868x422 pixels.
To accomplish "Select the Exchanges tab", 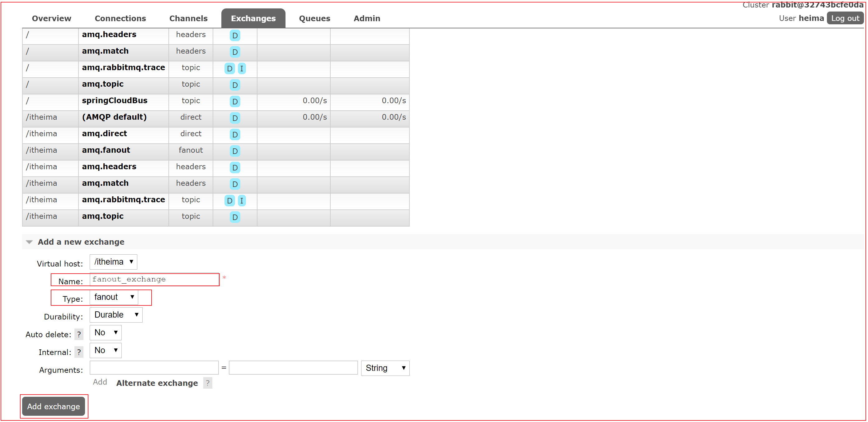I will pos(253,19).
